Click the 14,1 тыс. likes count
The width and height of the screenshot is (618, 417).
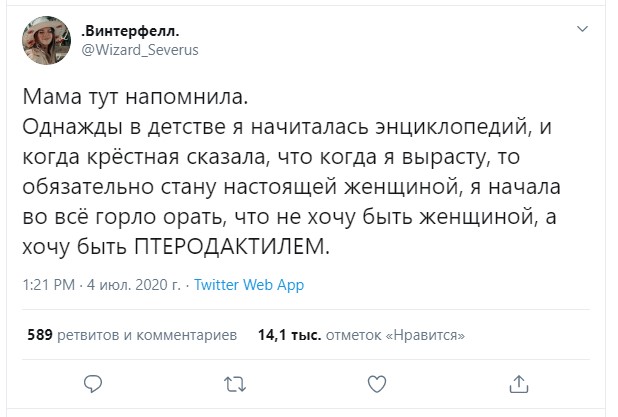click(285, 336)
